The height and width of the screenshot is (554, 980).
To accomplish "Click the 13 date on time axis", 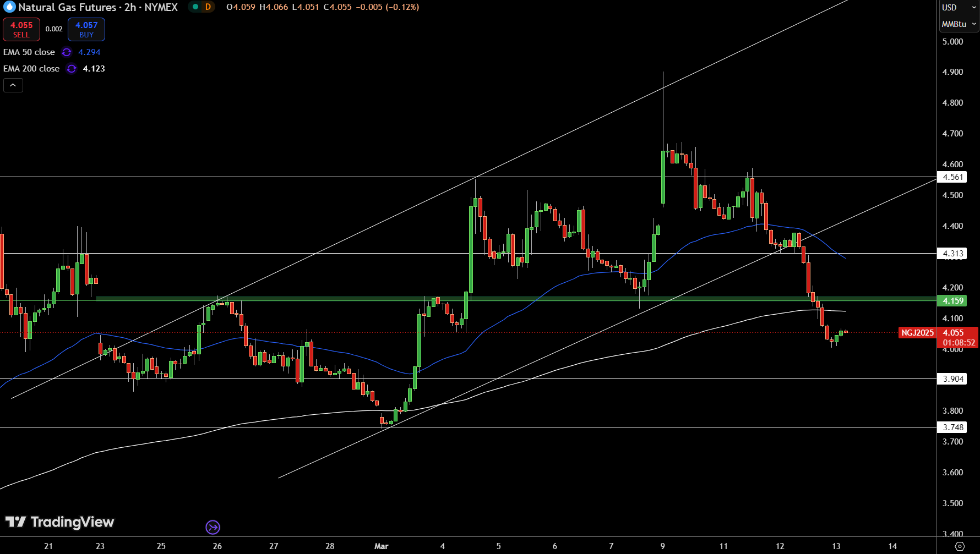I will [836, 546].
